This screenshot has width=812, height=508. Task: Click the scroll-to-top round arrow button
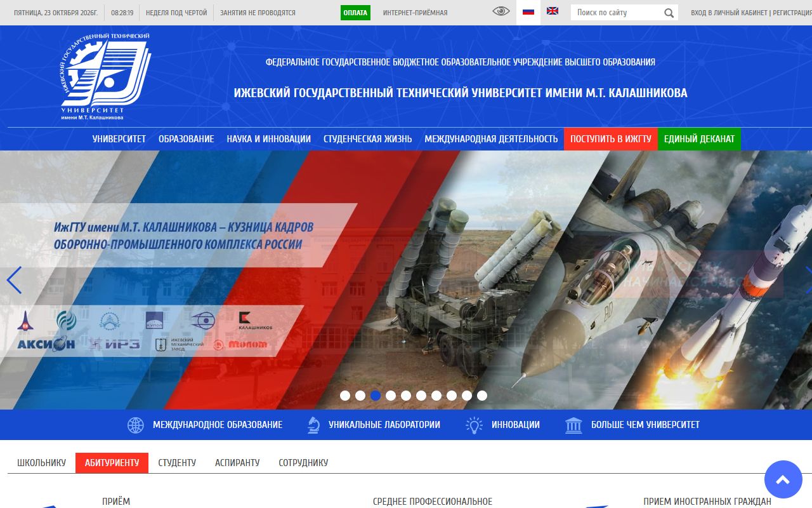tap(783, 479)
